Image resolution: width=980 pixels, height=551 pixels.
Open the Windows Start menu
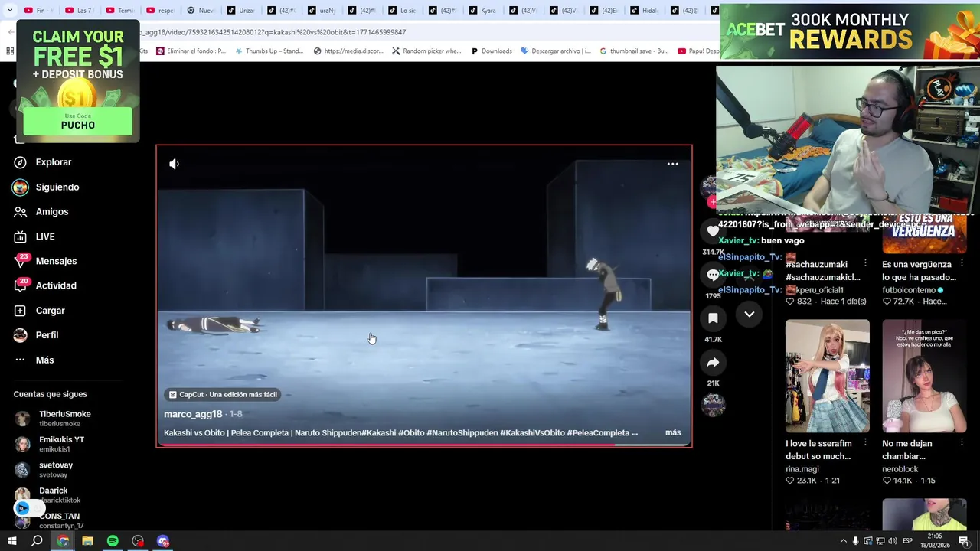(12, 541)
